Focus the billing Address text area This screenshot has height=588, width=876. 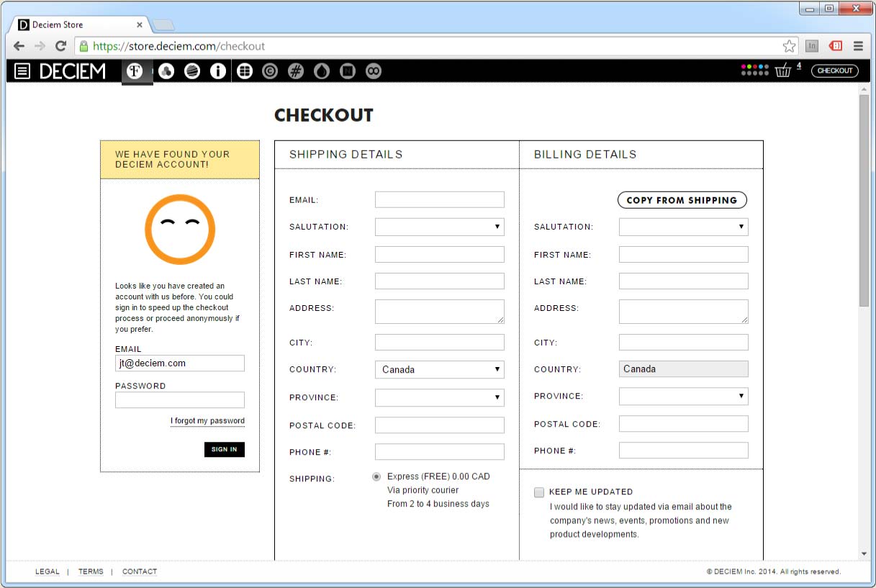click(x=684, y=312)
